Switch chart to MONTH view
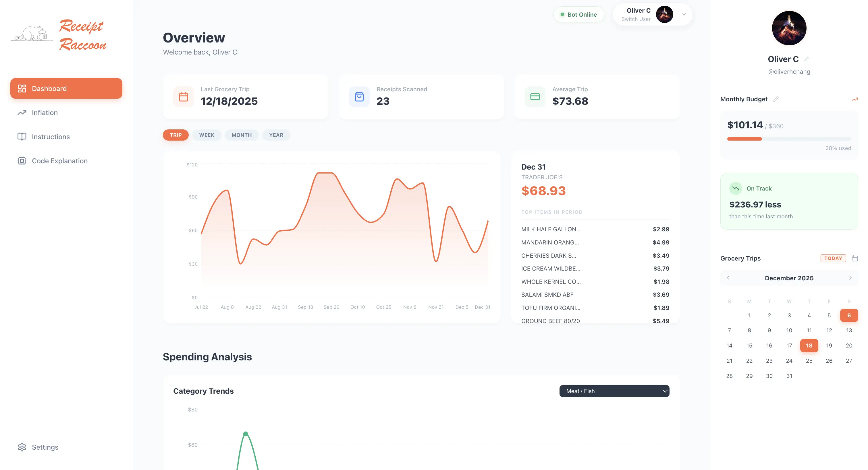868x470 pixels. click(241, 135)
